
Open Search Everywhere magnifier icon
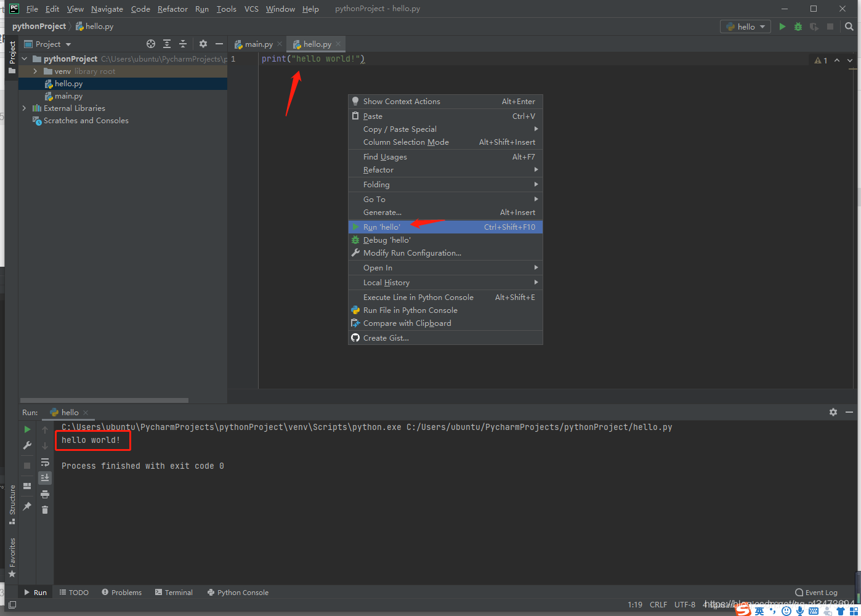(849, 26)
